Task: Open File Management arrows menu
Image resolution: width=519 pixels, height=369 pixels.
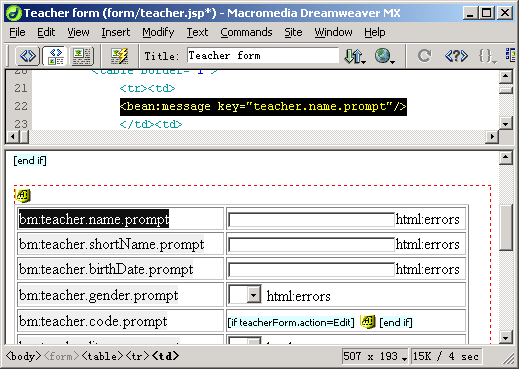Action: (x=355, y=56)
